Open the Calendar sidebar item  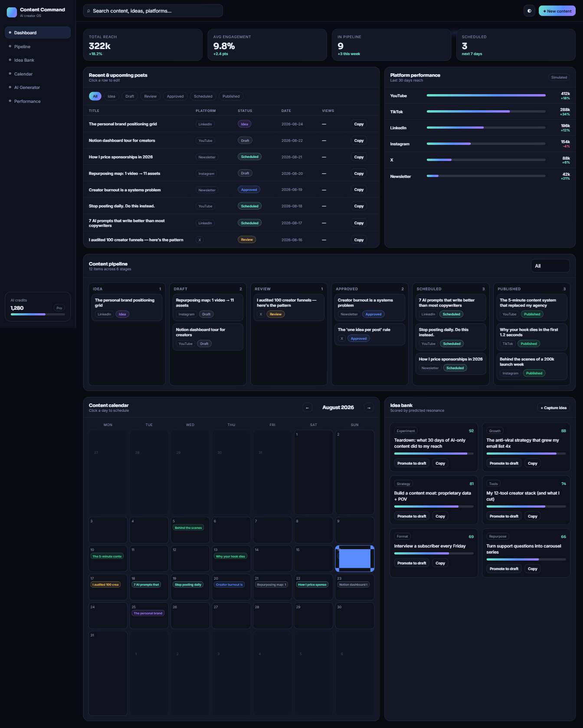[38, 74]
